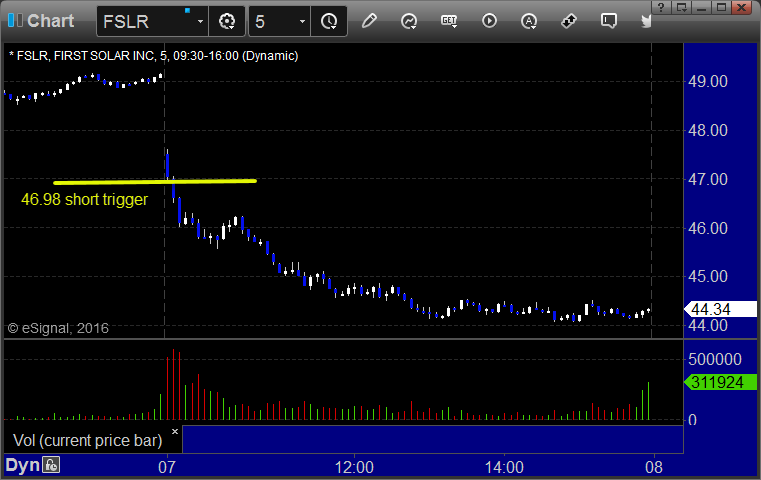Screen dimensions: 761x480
Task: Click the trade arrows icon
Action: (569, 21)
